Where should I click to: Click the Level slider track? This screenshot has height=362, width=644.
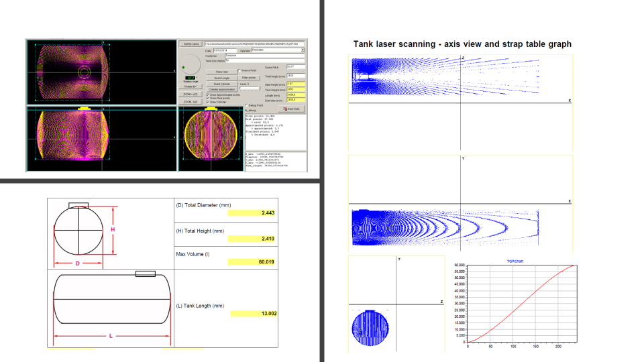(x=250, y=88)
